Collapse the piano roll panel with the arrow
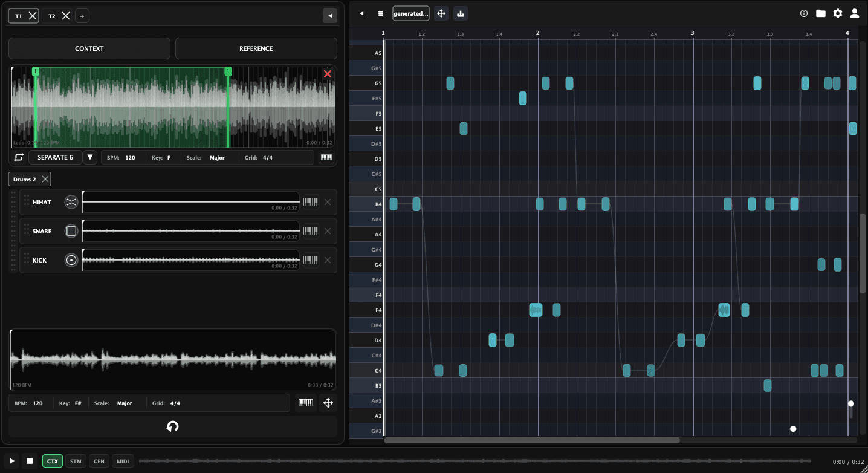 click(x=361, y=13)
